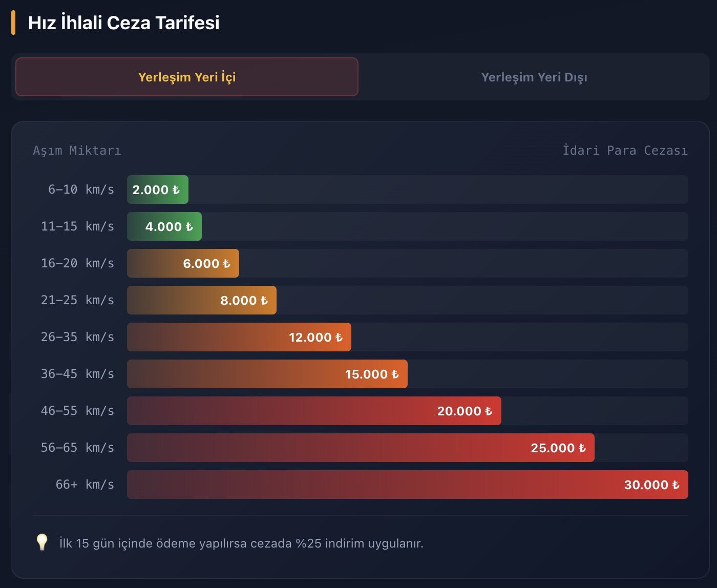Screen dimensions: 717x588
Task: Click the İdari Para Cezası column header
Action: (x=625, y=151)
